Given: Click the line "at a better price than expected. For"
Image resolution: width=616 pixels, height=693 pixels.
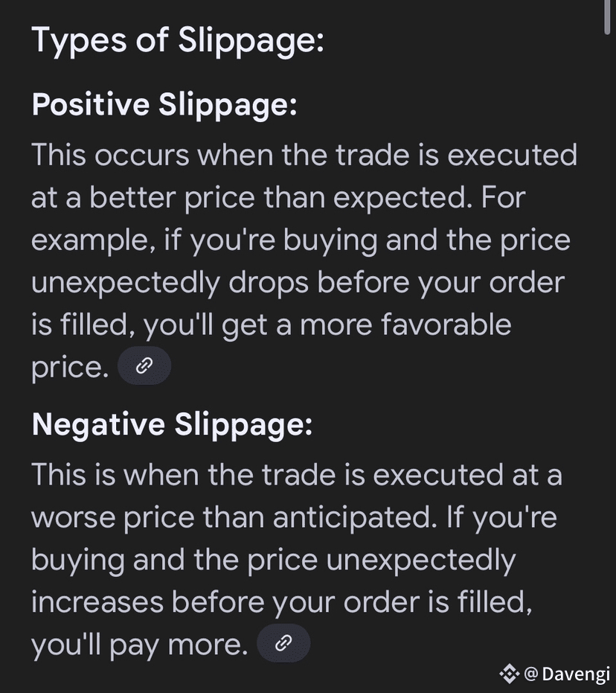Looking at the screenshot, I should [284, 198].
